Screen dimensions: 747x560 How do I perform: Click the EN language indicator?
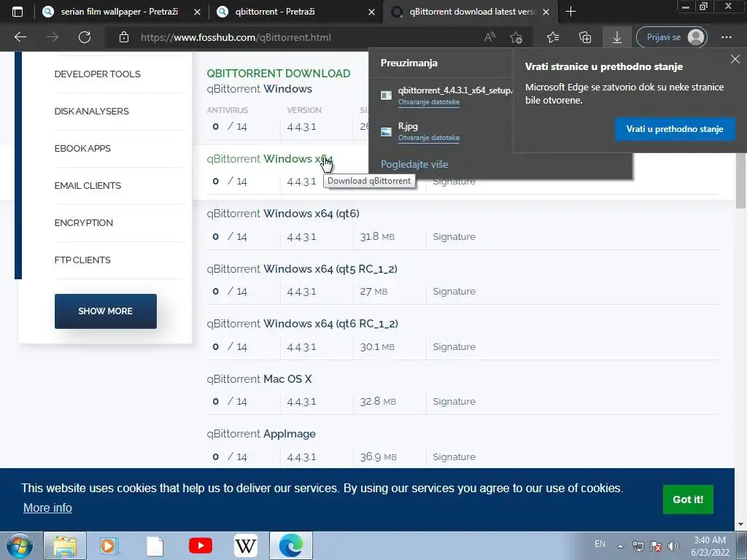point(600,544)
